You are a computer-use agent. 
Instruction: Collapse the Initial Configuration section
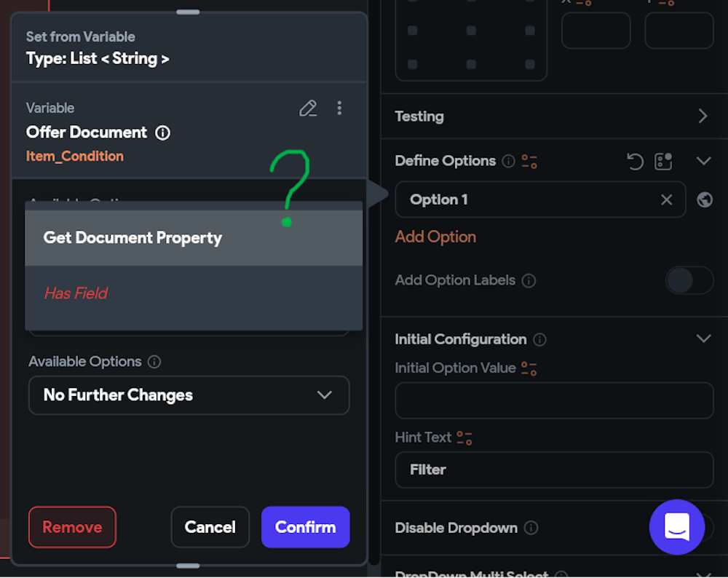pyautogui.click(x=703, y=339)
